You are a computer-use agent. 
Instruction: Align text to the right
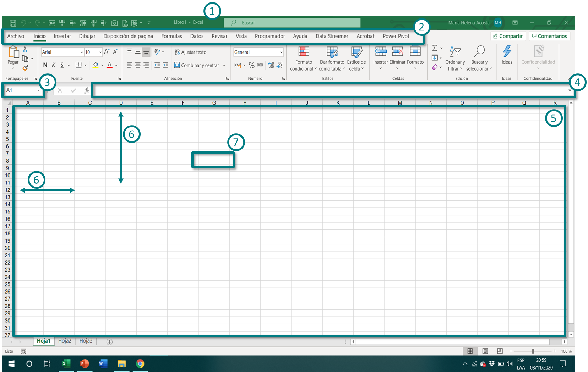[x=146, y=65]
